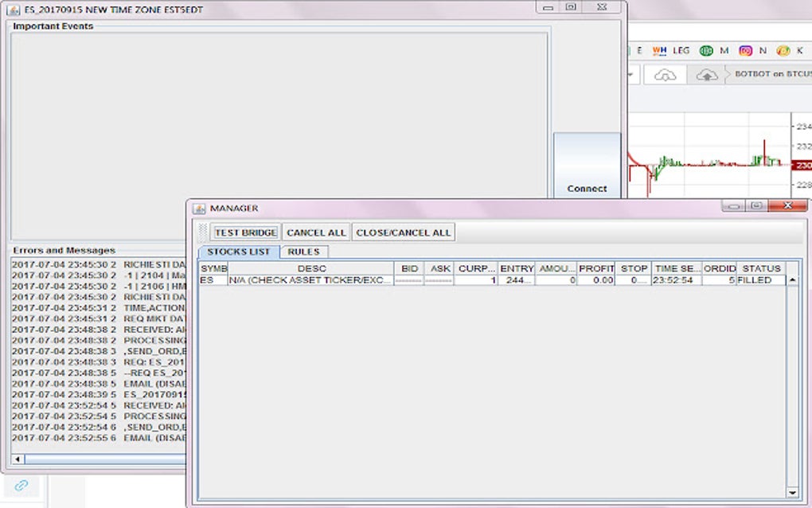Click the BID column header
812x508 pixels.
409,268
